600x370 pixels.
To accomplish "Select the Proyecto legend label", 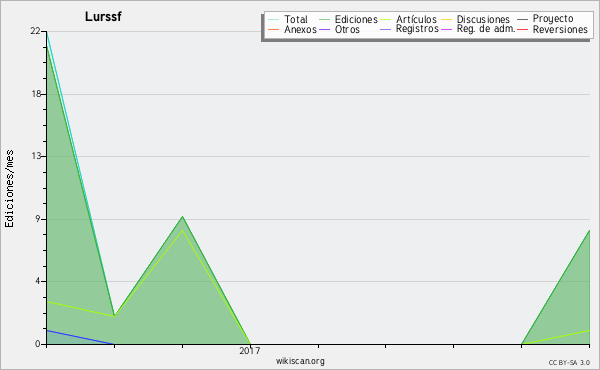I will pyautogui.click(x=553, y=19).
